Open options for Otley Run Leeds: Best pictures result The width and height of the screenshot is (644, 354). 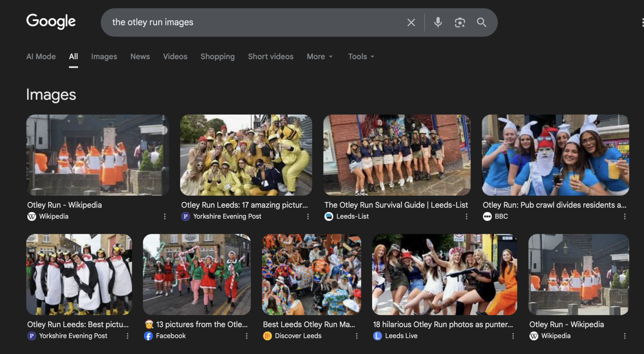[127, 336]
